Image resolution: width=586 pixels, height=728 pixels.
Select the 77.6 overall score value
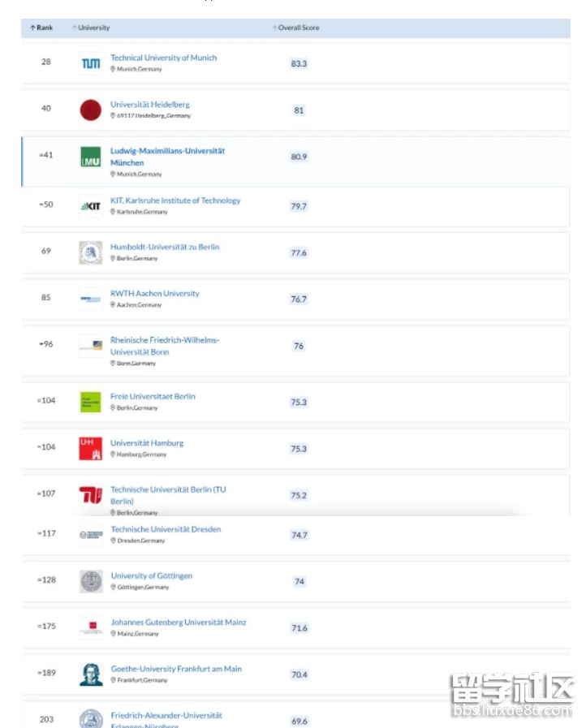point(299,253)
